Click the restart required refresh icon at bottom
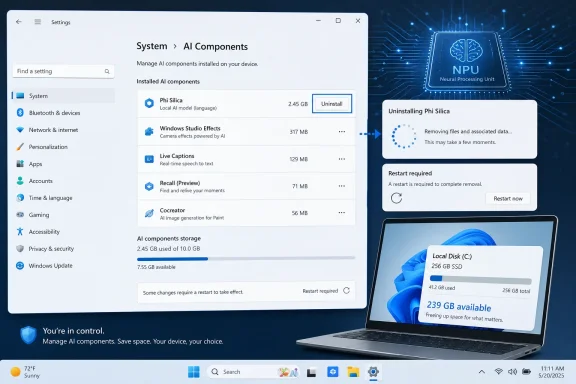Viewport: 576px width, 384px height. [346, 291]
